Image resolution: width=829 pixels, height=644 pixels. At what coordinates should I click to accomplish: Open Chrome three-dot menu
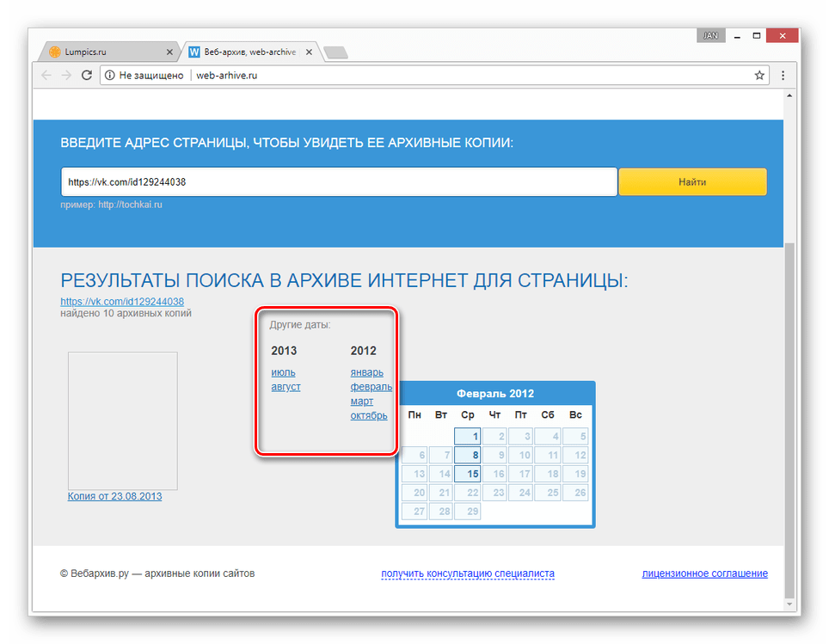click(783, 76)
